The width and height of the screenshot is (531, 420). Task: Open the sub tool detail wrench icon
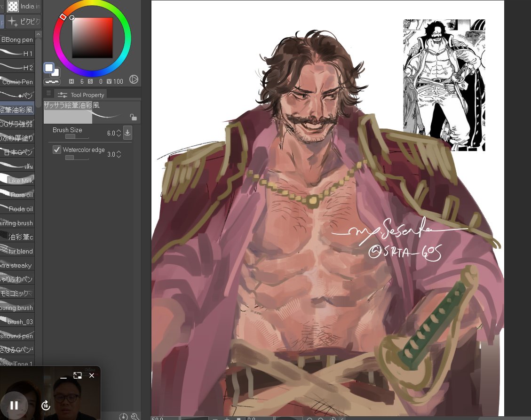135,417
